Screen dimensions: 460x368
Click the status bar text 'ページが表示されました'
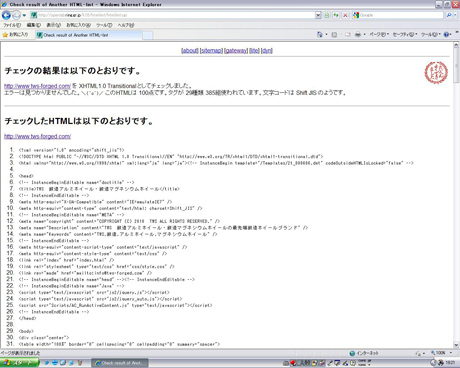[20, 353]
